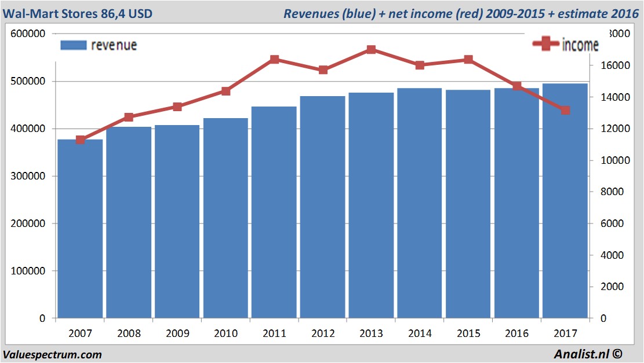The image size is (644, 363).
Task: Click the blue revenue legend swatch
Action: click(74, 45)
